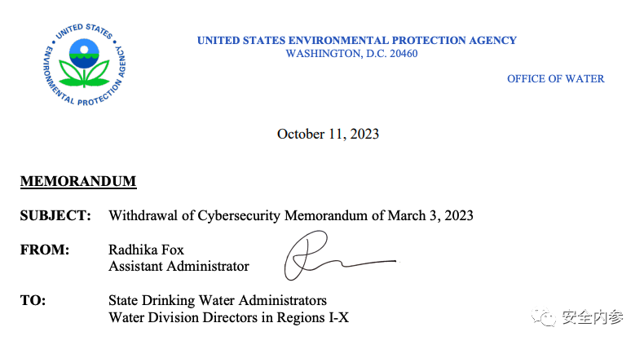Select the Assistant Administrator title
This screenshot has width=644, height=345.
(x=179, y=266)
